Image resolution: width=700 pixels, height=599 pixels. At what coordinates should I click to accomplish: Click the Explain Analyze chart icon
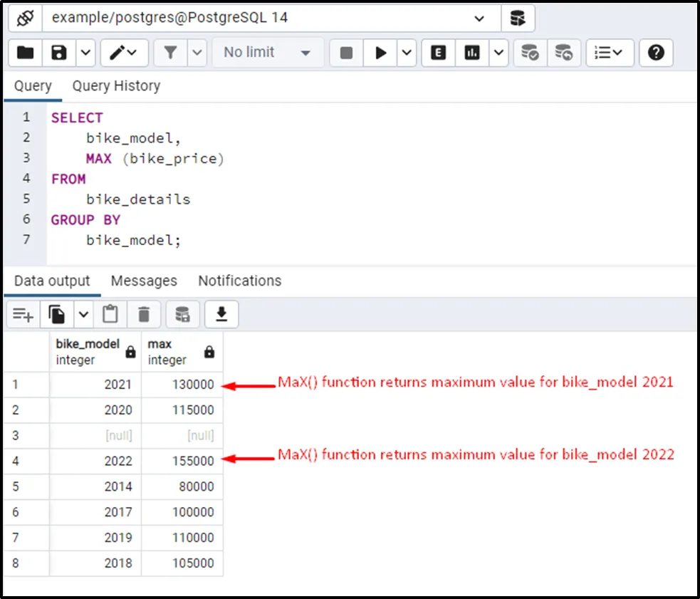click(x=472, y=53)
